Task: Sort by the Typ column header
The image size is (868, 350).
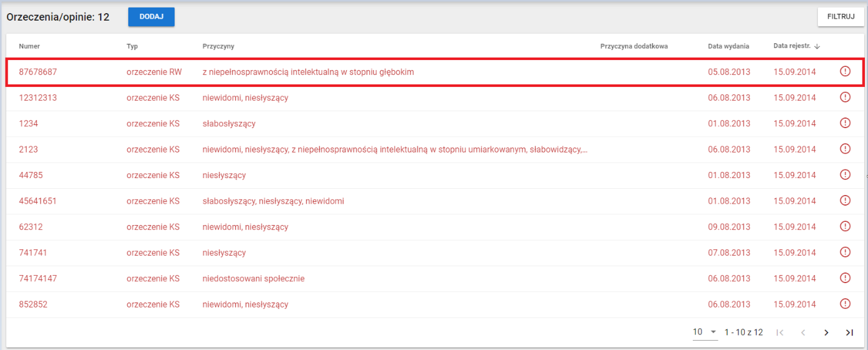Action: [x=132, y=46]
